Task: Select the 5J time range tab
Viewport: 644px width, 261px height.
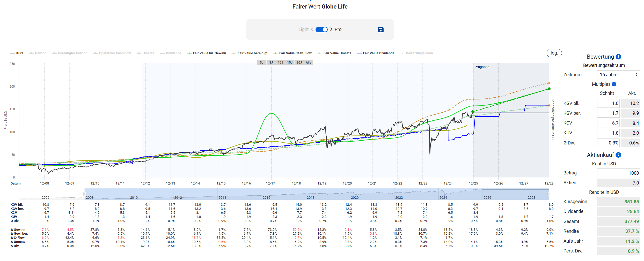Action: (262, 63)
